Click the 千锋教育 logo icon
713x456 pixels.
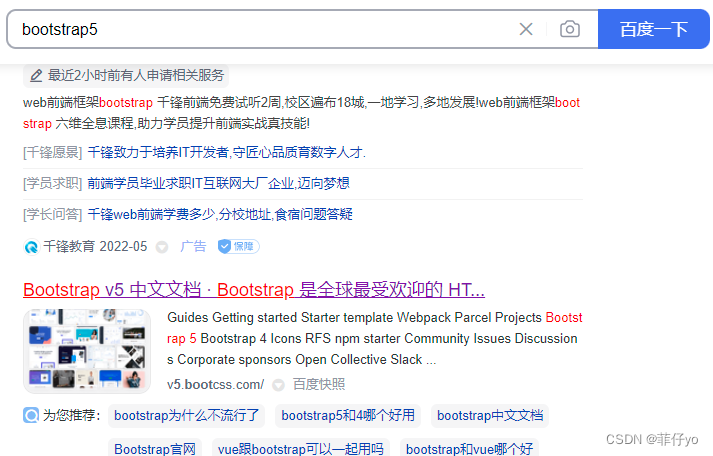[31, 247]
